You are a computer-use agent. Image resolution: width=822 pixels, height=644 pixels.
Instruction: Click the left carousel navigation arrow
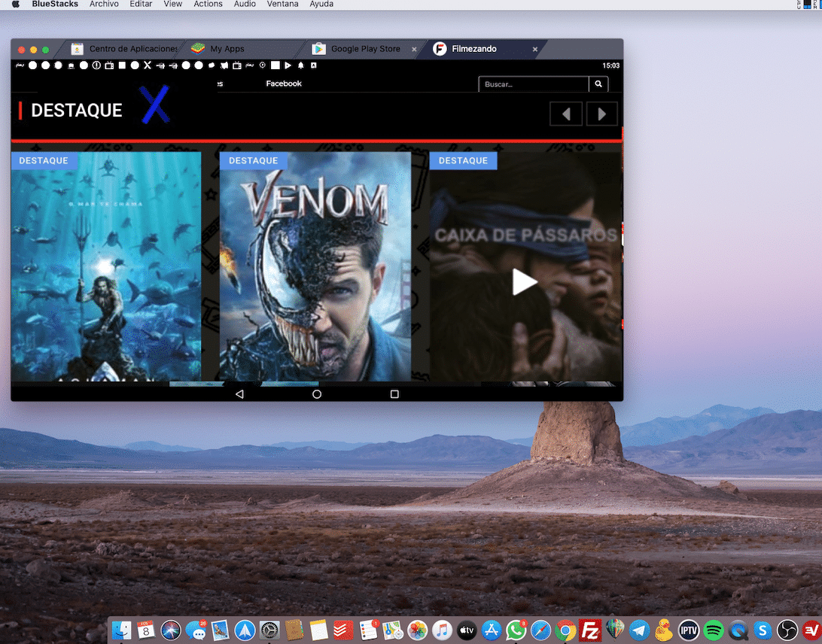pos(565,114)
